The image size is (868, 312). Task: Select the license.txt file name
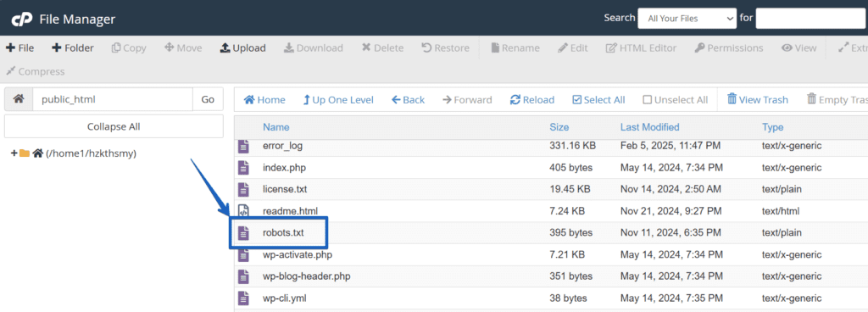[x=285, y=189]
